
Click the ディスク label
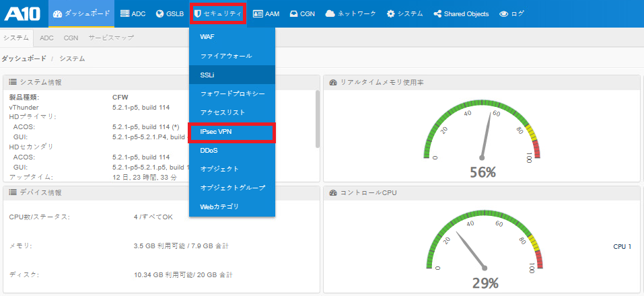24,274
